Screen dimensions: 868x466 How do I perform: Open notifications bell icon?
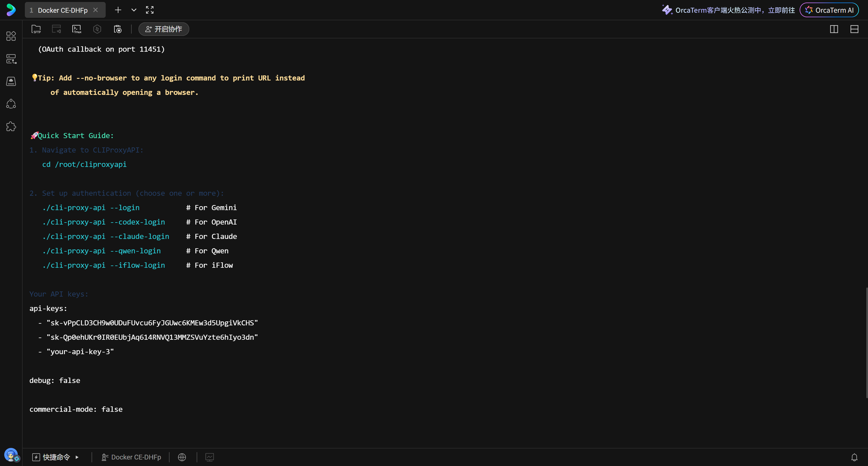[x=854, y=457]
